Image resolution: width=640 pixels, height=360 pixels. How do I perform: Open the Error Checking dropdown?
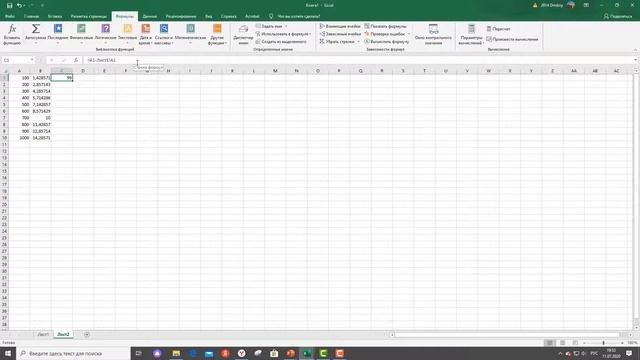(409, 34)
